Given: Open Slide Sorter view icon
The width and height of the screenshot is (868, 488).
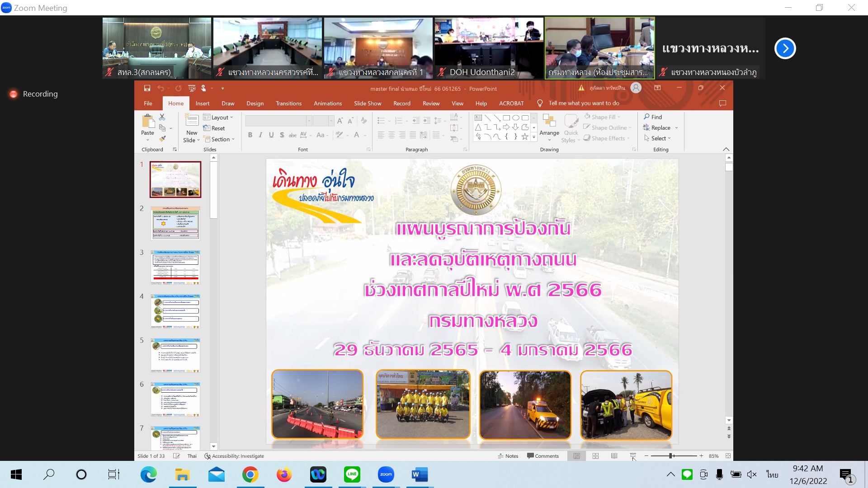Looking at the screenshot, I should click(x=595, y=456).
